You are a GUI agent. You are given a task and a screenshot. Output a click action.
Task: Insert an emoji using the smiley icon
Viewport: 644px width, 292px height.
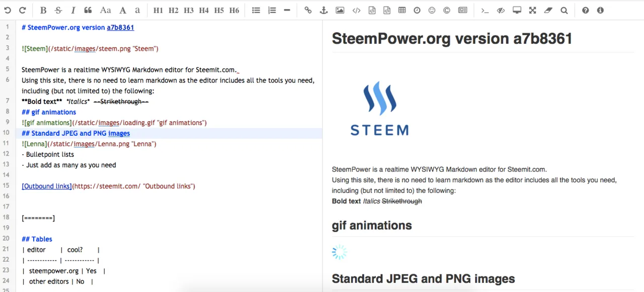pos(432,10)
